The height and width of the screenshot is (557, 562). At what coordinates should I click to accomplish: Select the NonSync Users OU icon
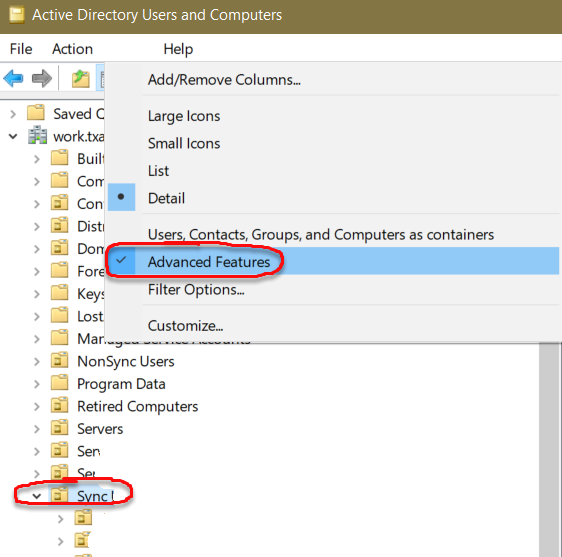[x=59, y=360]
